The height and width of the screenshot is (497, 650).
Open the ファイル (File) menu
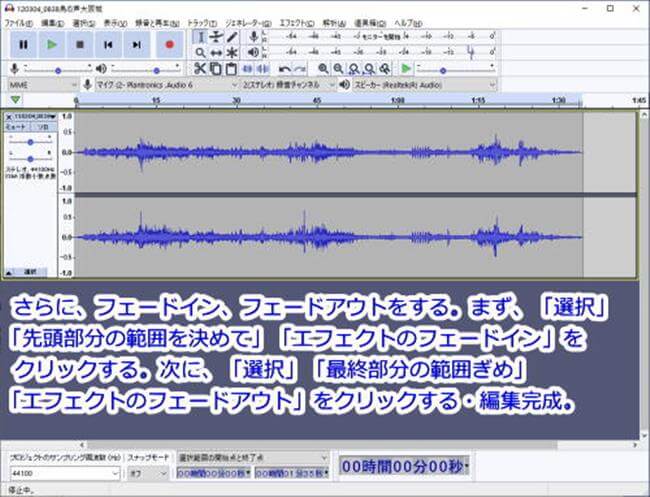18,23
